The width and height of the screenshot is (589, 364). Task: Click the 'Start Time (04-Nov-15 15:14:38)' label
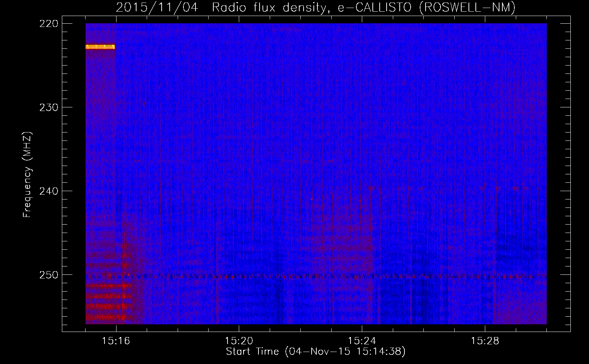tap(316, 352)
